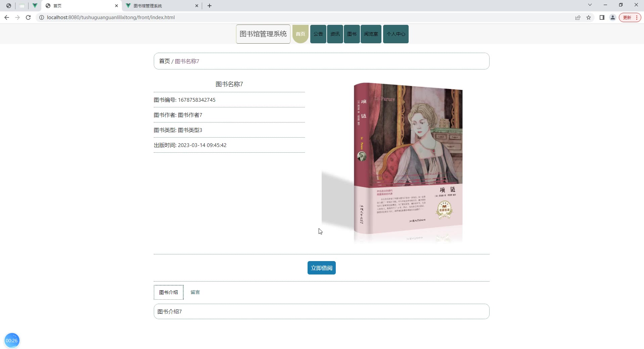Click the 图书名称7 breadcrumb entry
Viewport: 644px width, 349px height.
(187, 61)
